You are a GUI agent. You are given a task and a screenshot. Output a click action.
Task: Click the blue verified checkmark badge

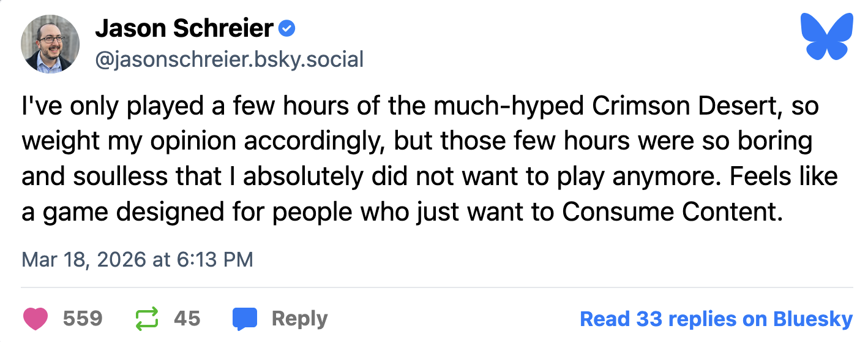pyautogui.click(x=287, y=28)
